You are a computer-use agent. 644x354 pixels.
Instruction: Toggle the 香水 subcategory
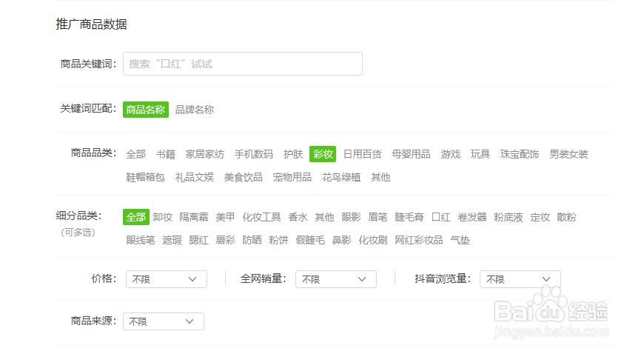[298, 217]
